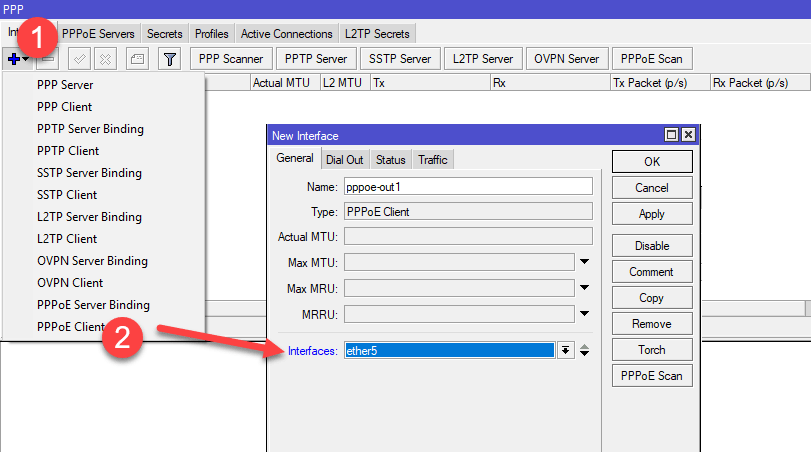
Task: Click the OVPN Server button
Action: 567,59
